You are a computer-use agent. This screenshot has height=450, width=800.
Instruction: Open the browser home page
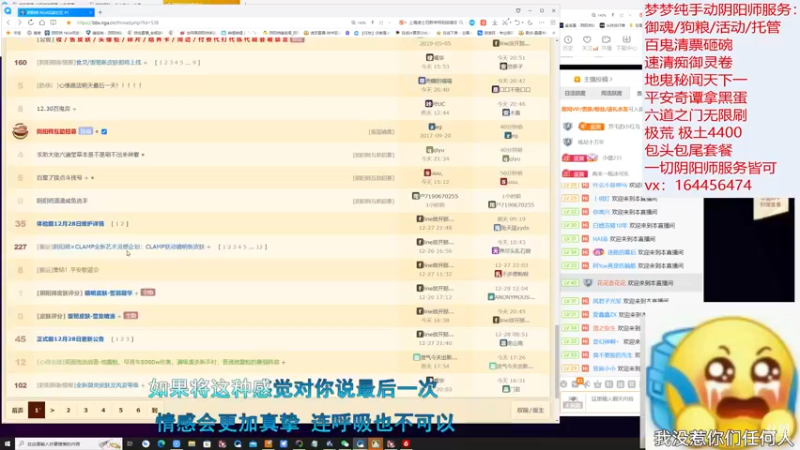(42, 22)
